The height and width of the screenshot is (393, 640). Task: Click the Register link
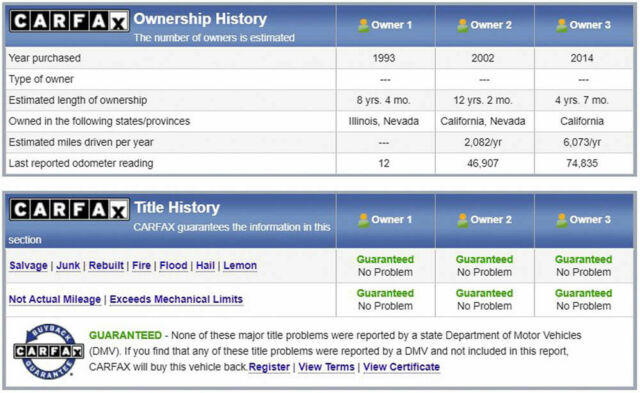269,367
